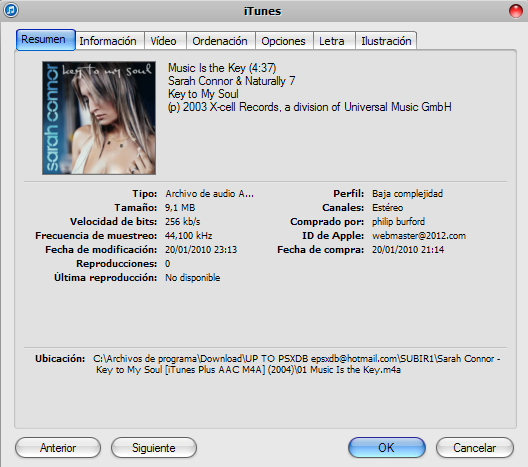
Task: Click modification date '20/01/2010 23:13'
Action: 201,249
